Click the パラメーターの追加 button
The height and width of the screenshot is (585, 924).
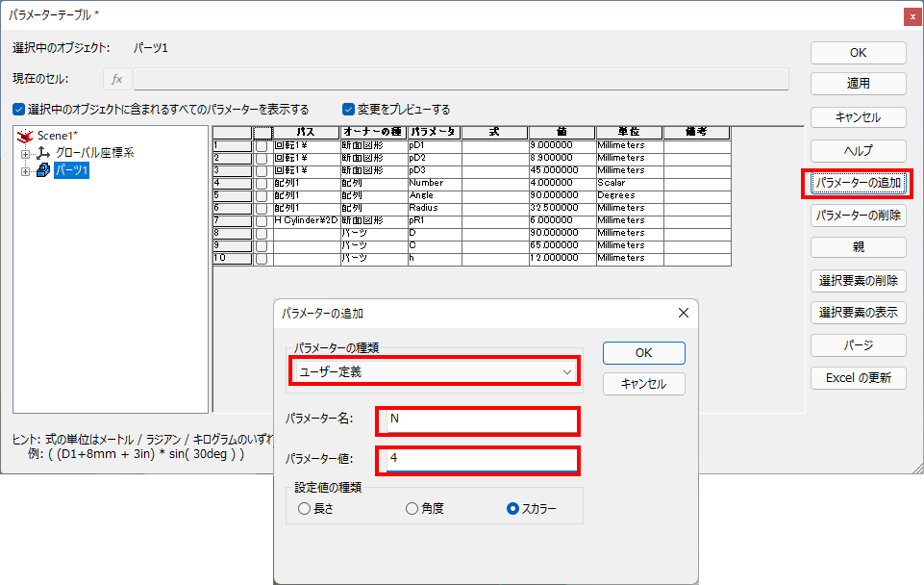click(857, 183)
